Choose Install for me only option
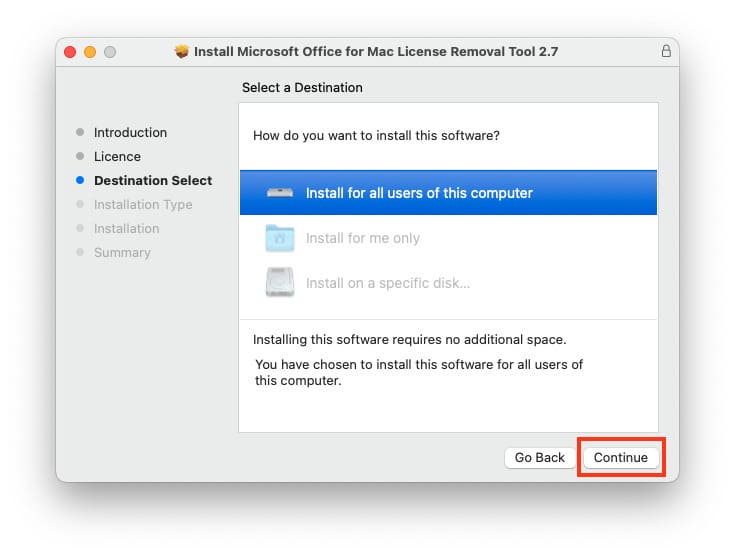 click(x=362, y=238)
